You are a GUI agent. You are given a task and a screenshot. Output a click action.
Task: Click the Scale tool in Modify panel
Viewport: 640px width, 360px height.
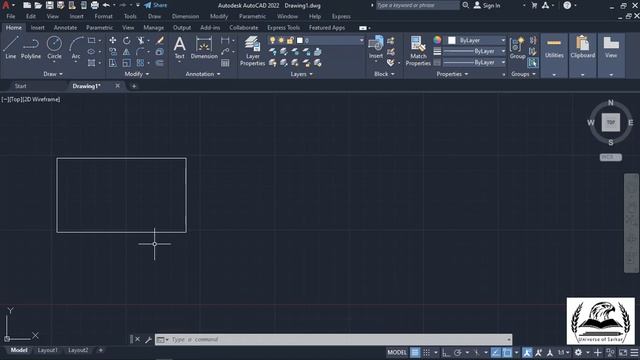point(127,63)
